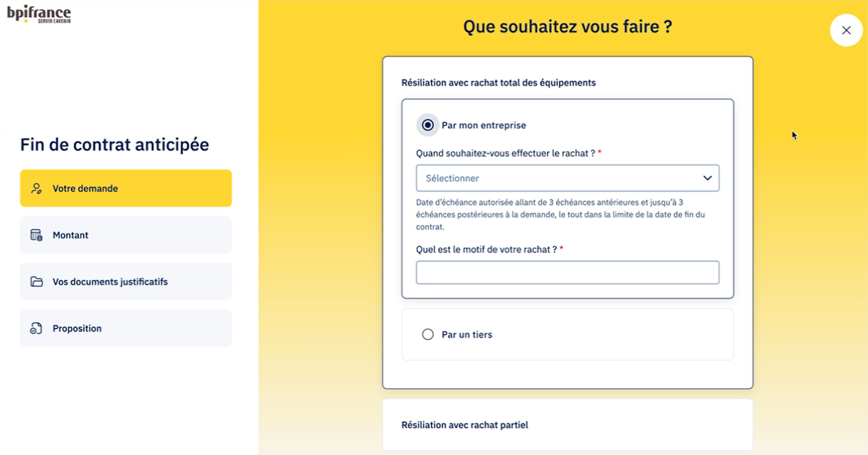This screenshot has width=868, height=455.
Task: Click the Par un tiers label text
Action: pos(467,334)
